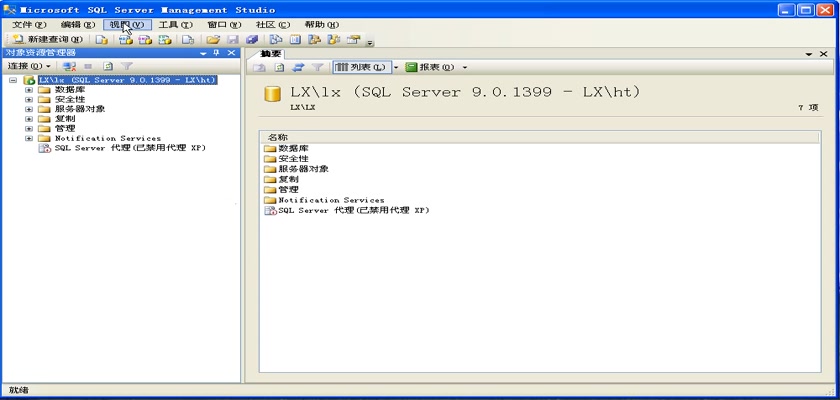Open the 对象资源管理器 panel position menu
The height and width of the screenshot is (400, 840).
203,53
